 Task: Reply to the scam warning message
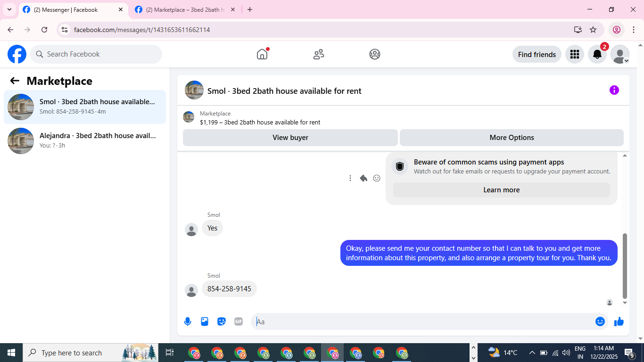pyautogui.click(x=363, y=178)
